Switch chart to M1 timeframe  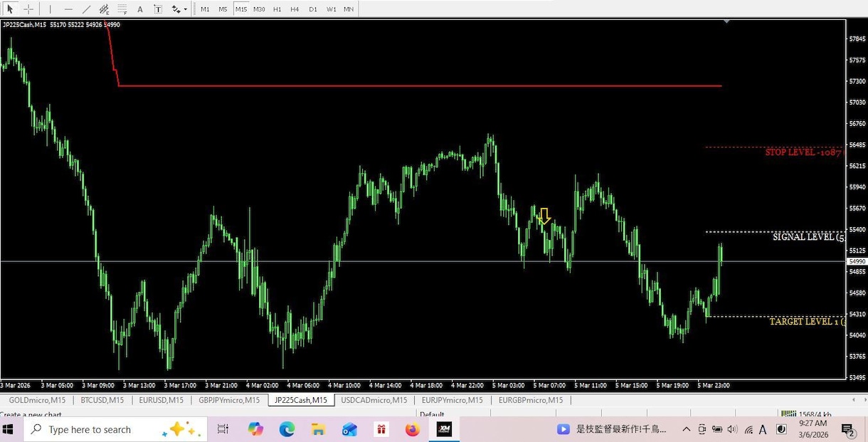[205, 9]
